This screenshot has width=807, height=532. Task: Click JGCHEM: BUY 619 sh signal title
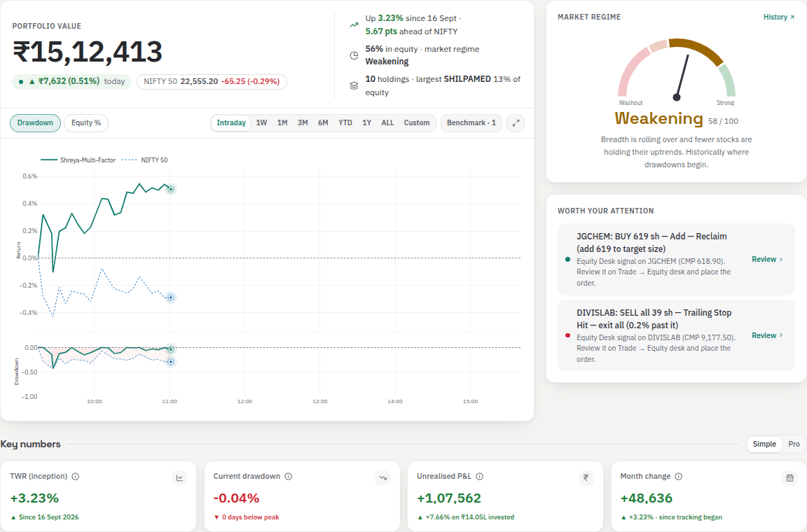click(651, 242)
